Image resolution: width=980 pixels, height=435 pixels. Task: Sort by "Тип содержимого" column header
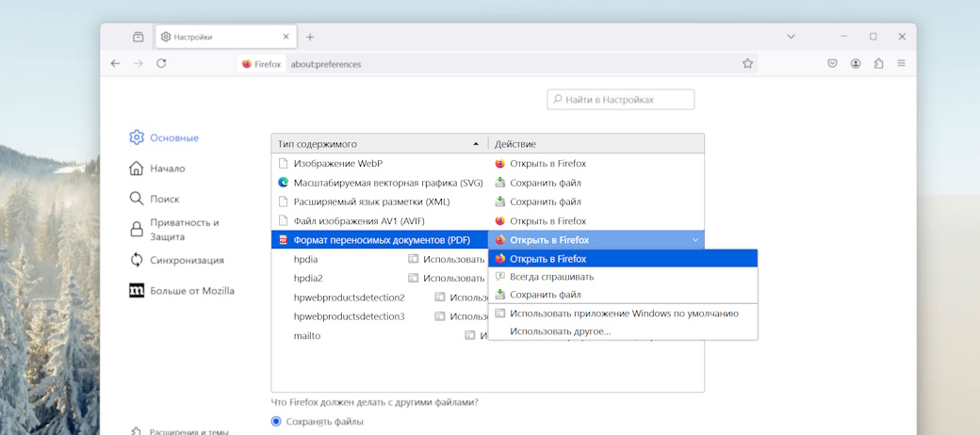(x=379, y=144)
